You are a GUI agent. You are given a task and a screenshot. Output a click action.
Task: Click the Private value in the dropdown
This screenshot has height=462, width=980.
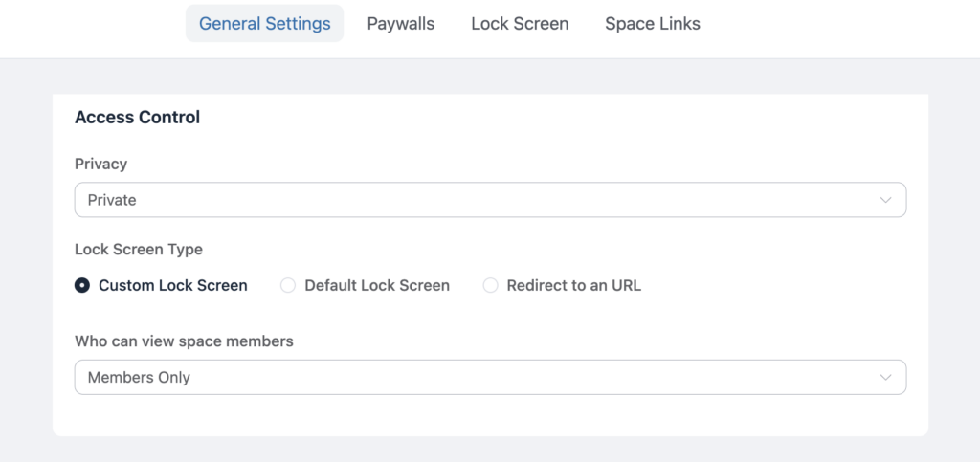pos(112,200)
